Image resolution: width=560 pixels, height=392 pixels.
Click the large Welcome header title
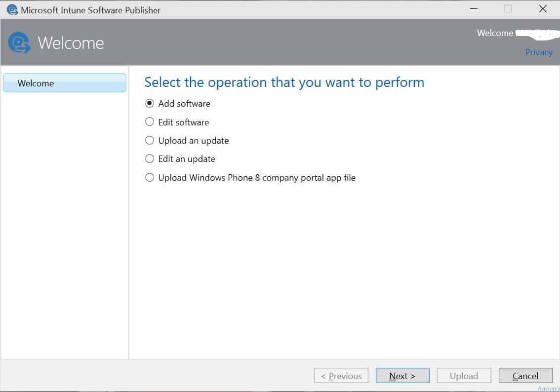tap(71, 43)
